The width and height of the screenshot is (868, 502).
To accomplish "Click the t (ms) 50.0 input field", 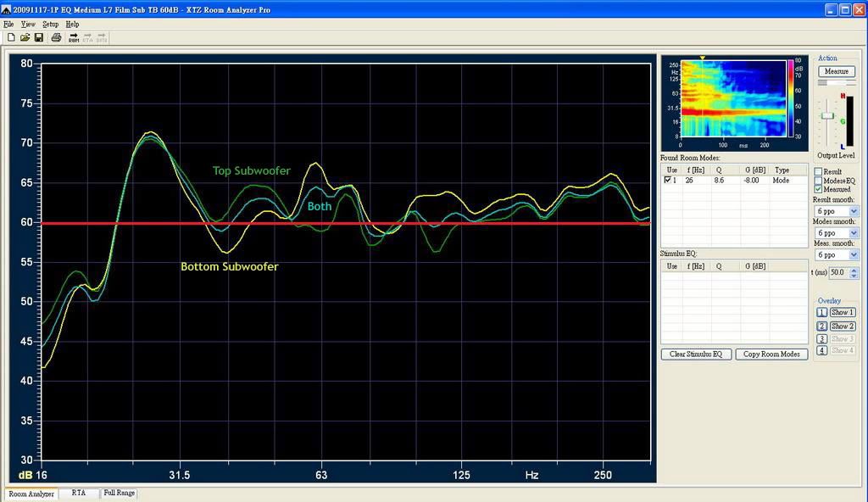I will [x=838, y=272].
